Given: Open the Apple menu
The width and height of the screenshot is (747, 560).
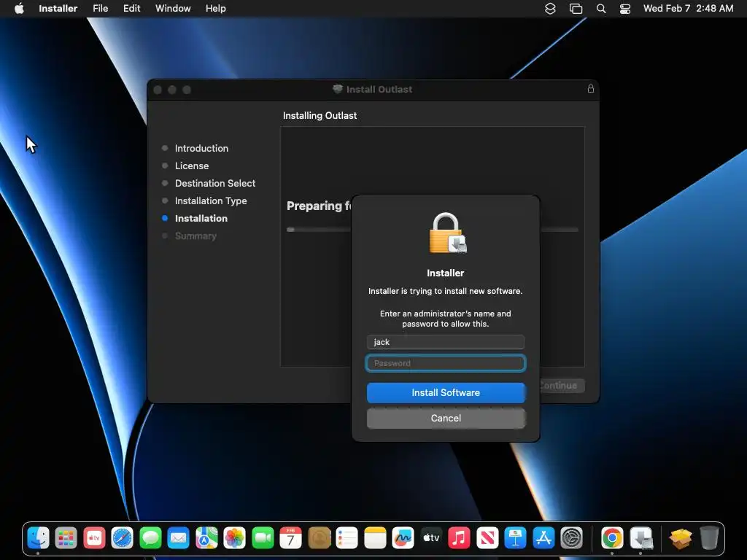Looking at the screenshot, I should [x=19, y=8].
